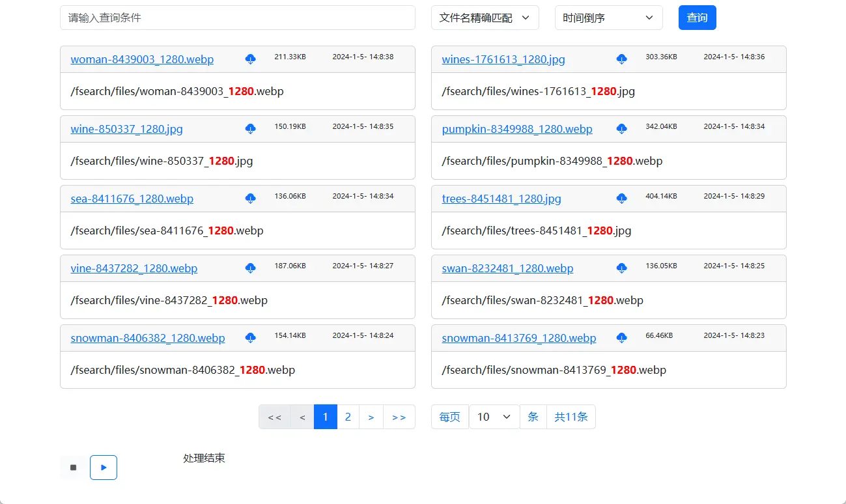This screenshot has width=846, height=504.
Task: Click cloud icon next to swan-8232481_1280.webp
Action: 621,268
